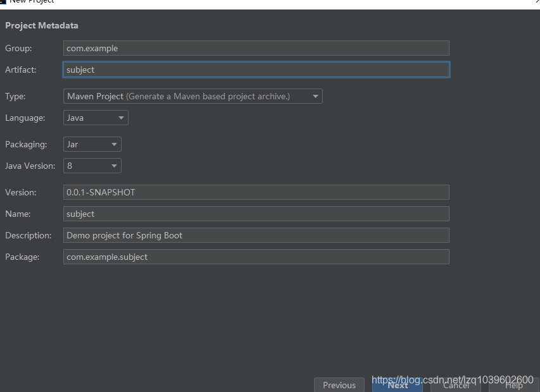Cancel the New Project dialog
This screenshot has height=392, width=540.
click(x=455, y=385)
